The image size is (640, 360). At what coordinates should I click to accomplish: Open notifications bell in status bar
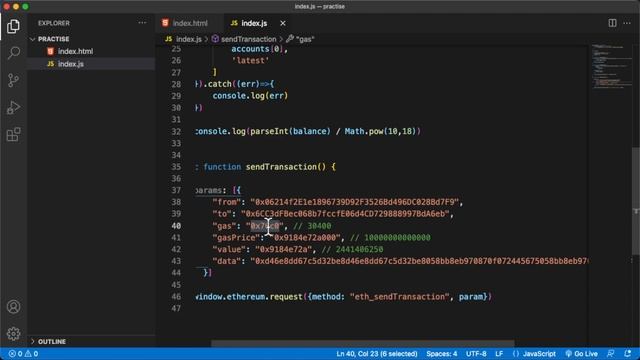628,354
